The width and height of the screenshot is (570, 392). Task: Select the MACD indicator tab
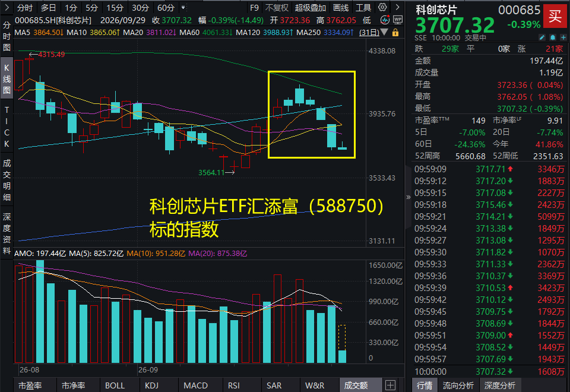pos(195,385)
